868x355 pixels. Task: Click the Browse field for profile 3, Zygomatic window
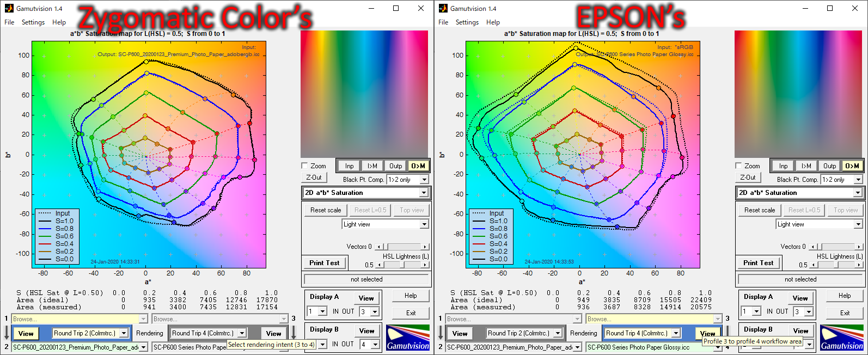(220, 319)
